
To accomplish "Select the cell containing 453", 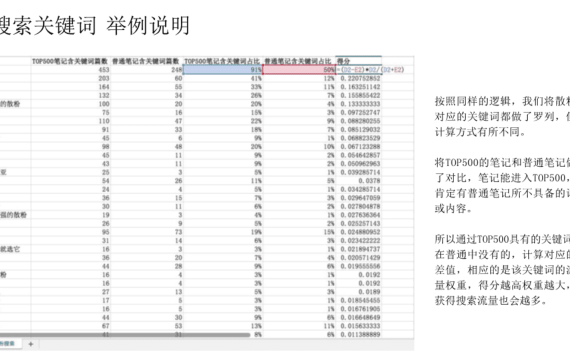I will pos(71,69).
